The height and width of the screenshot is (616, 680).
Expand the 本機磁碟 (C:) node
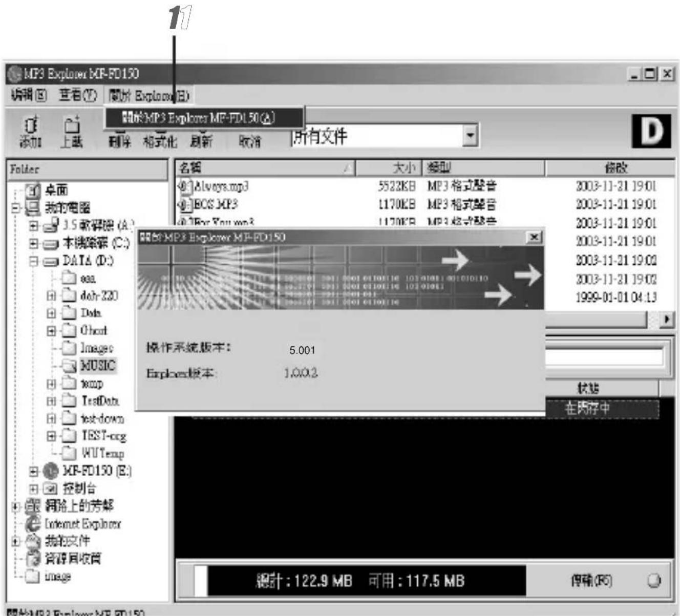tap(34, 243)
